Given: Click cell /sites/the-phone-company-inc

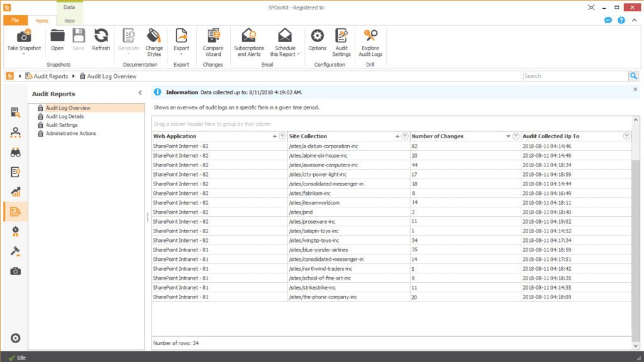Looking at the screenshot, I should coord(348,297).
